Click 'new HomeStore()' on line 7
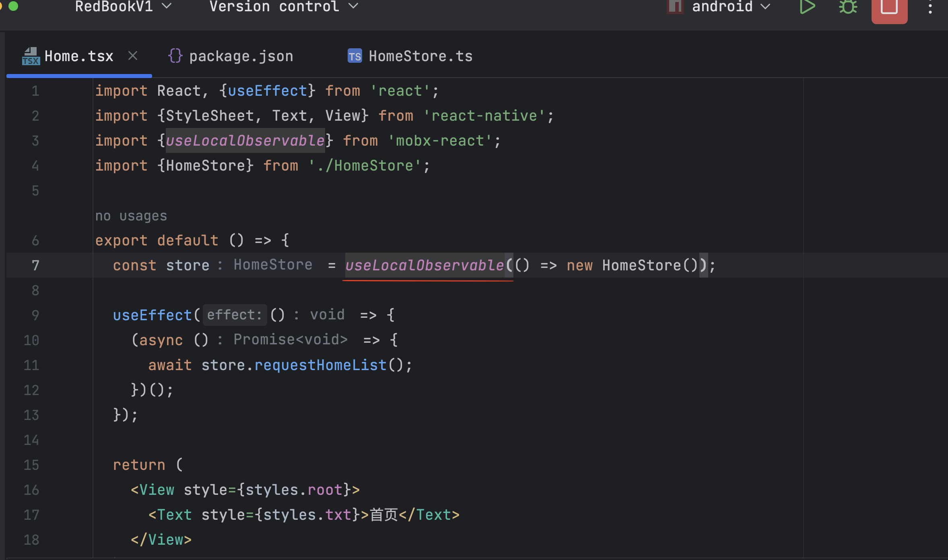The width and height of the screenshot is (948, 560). (633, 266)
